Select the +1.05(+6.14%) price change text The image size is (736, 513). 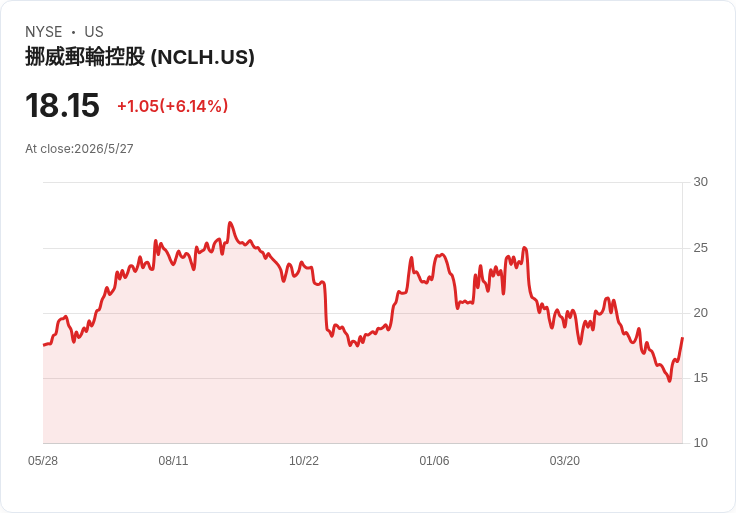(172, 106)
